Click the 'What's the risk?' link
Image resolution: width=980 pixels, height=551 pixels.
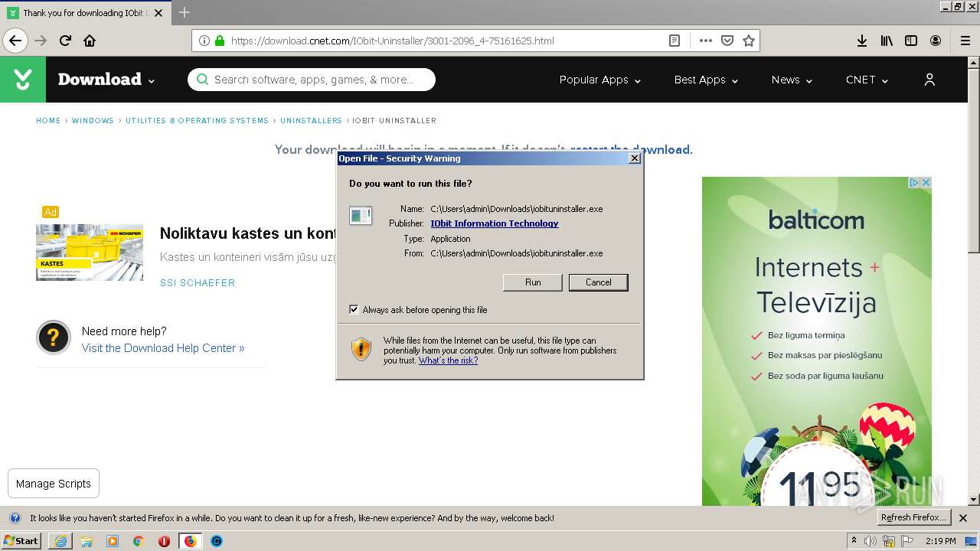coord(448,360)
